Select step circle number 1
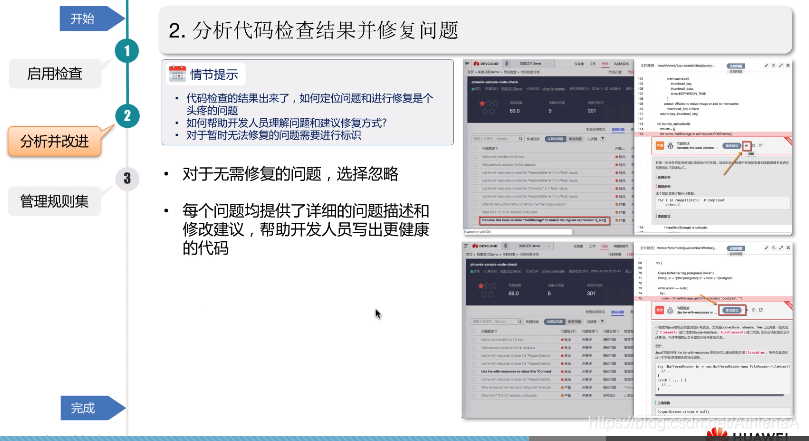The height and width of the screenshot is (441, 809). 127,51
